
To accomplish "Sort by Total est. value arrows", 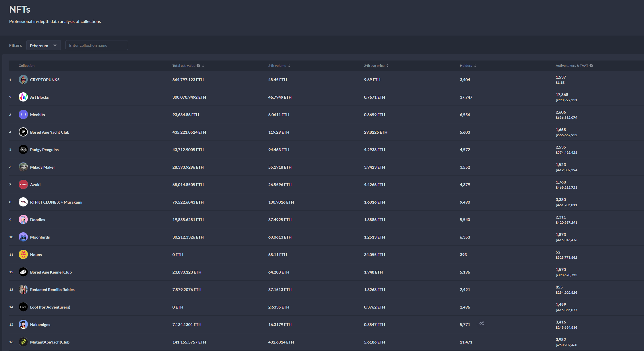I will pyautogui.click(x=203, y=66).
